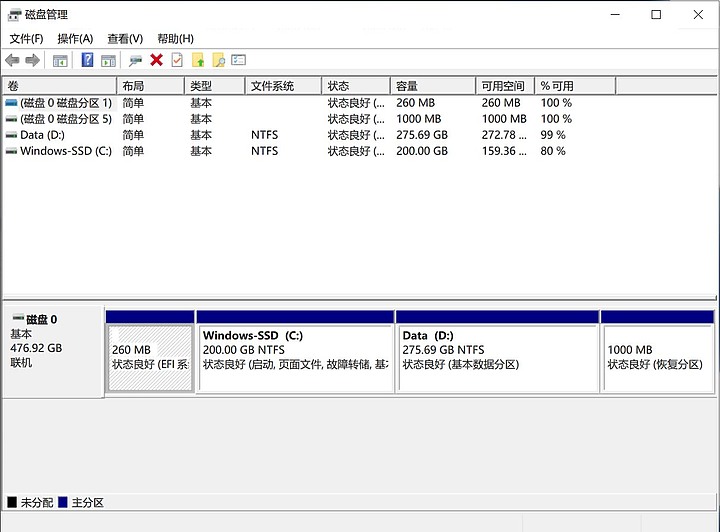This screenshot has height=532, width=720.
Task: Click the Back arrow toolbar icon
Action: click(x=12, y=60)
